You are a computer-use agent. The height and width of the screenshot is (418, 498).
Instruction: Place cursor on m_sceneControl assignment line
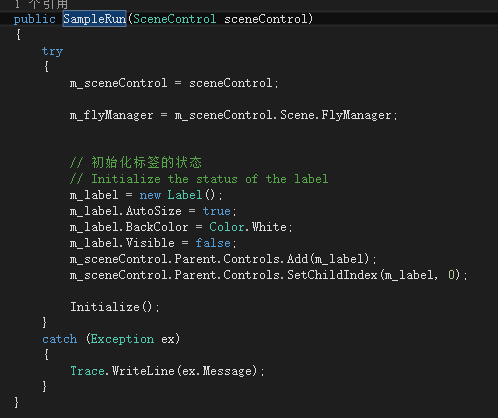click(174, 83)
